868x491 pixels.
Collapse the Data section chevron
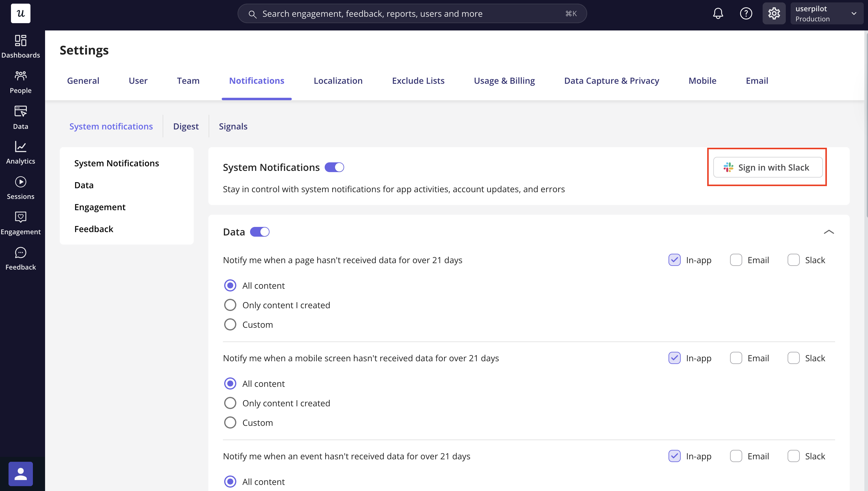pyautogui.click(x=829, y=232)
